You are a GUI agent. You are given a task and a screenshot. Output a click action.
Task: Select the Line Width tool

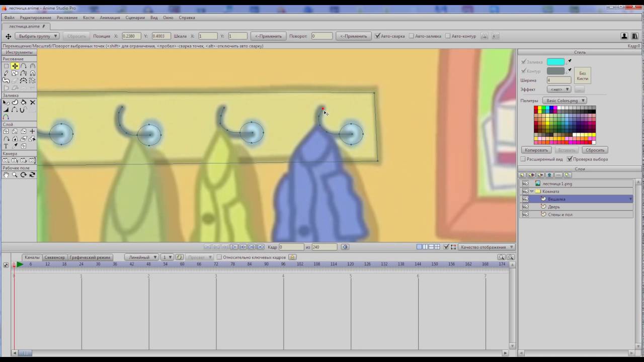click(6, 109)
